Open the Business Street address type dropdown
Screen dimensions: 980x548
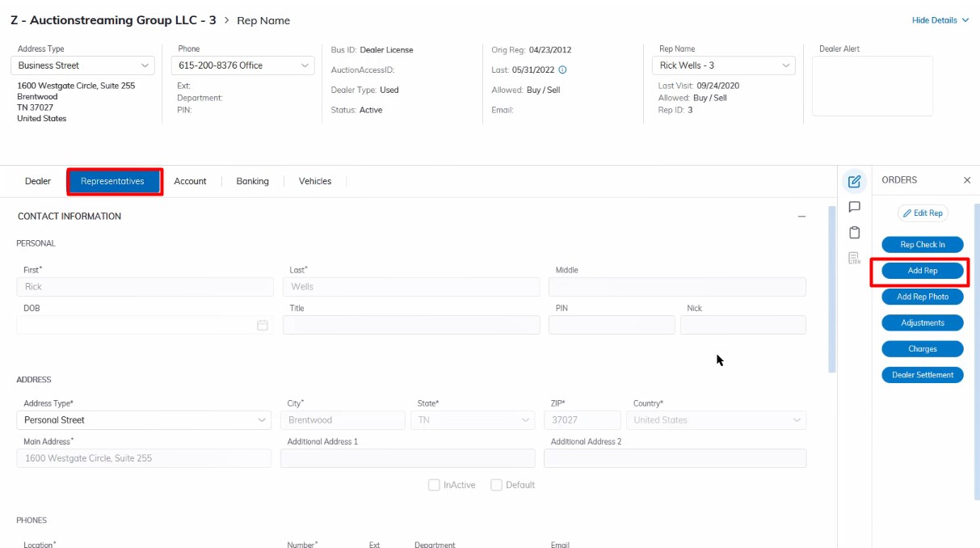(84, 65)
